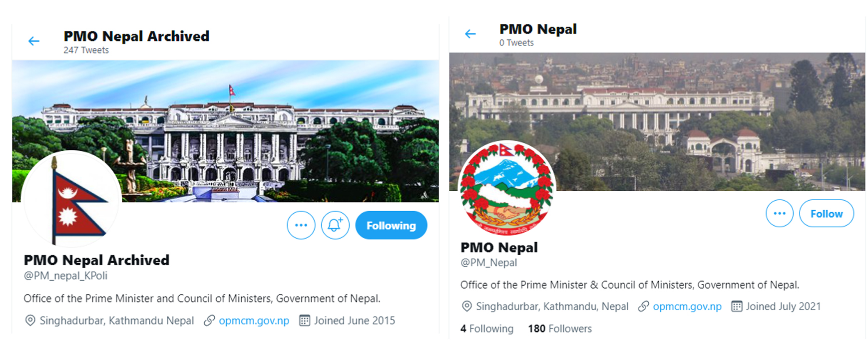Click link chain icon on Archived profile
The height and width of the screenshot is (349, 868).
point(209,321)
